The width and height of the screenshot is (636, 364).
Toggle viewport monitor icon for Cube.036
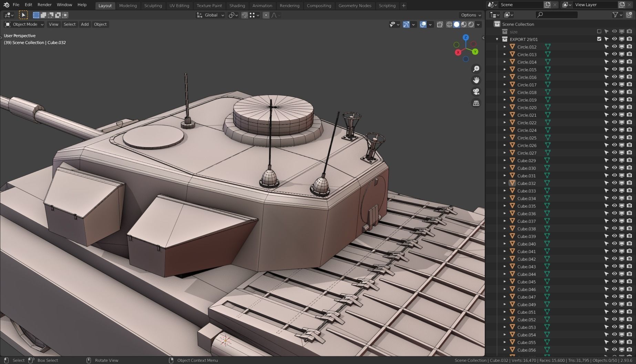tap(622, 214)
